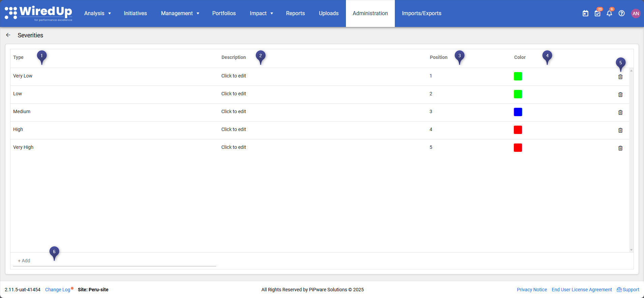
Task: Click the WiredUp logo
Action: point(38,13)
